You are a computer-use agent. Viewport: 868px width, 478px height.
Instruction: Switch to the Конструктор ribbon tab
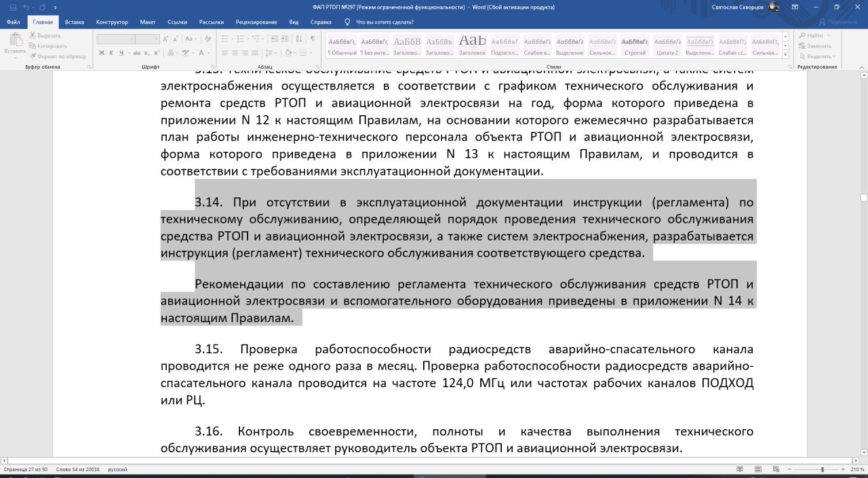pyautogui.click(x=112, y=22)
